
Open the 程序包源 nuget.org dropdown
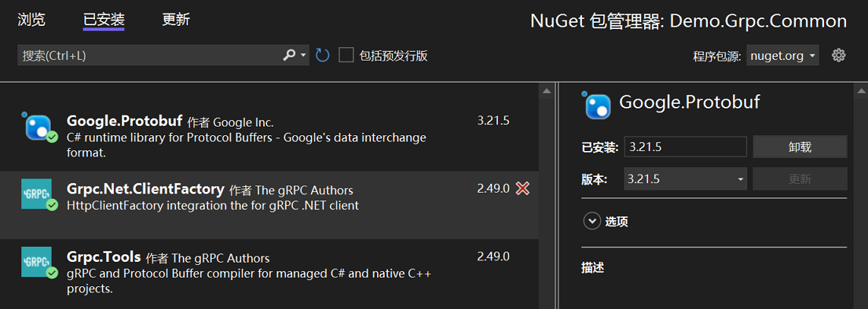click(x=782, y=55)
